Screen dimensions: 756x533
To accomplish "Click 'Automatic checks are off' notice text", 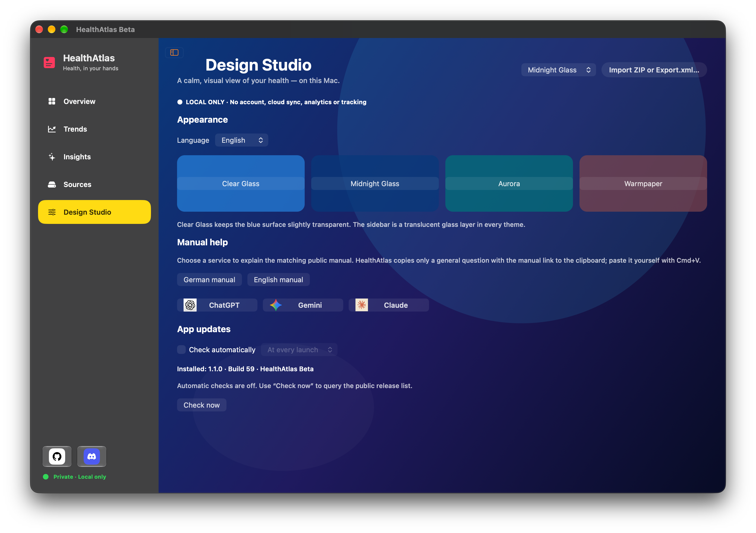I will click(295, 386).
